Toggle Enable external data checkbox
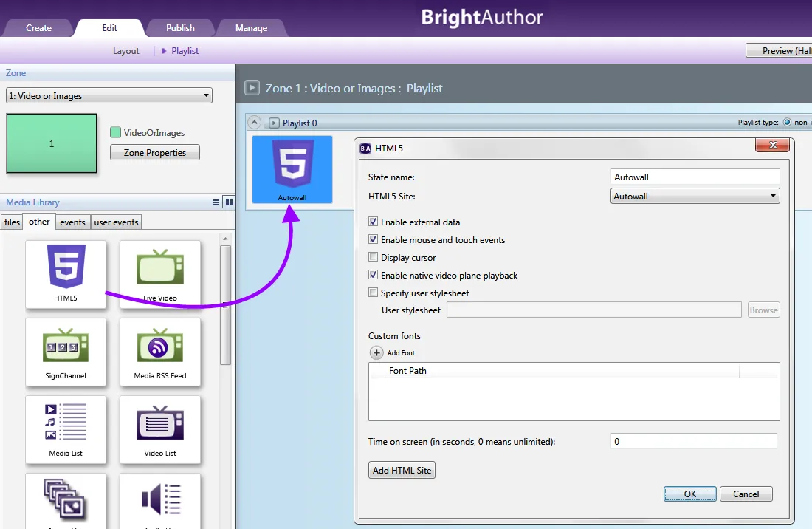This screenshot has width=812, height=529. (373, 222)
